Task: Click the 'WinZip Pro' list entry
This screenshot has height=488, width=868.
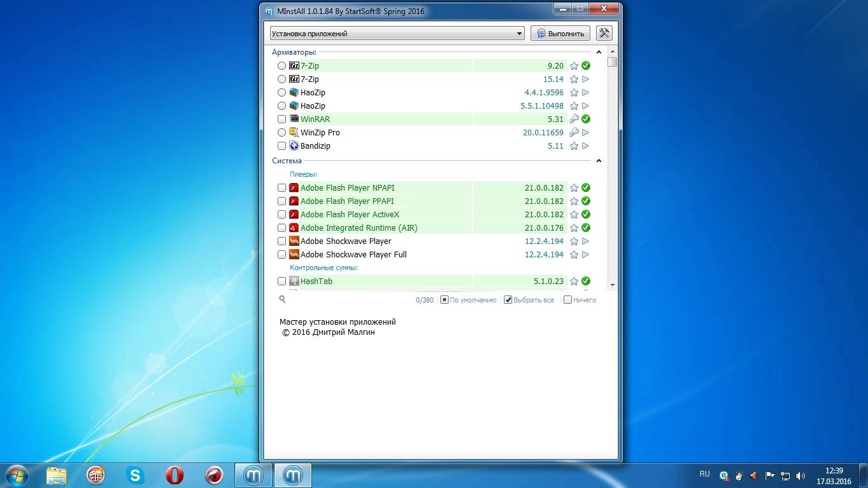Action: [320, 132]
